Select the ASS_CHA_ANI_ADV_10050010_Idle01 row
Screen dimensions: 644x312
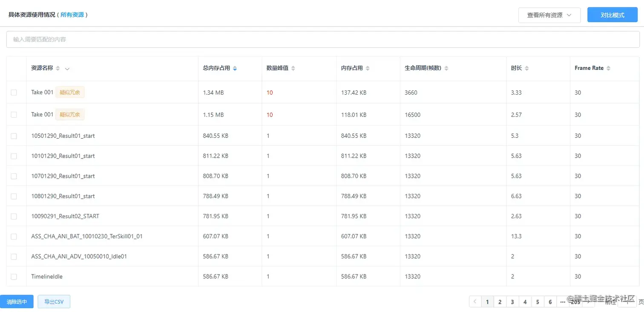[x=13, y=256]
